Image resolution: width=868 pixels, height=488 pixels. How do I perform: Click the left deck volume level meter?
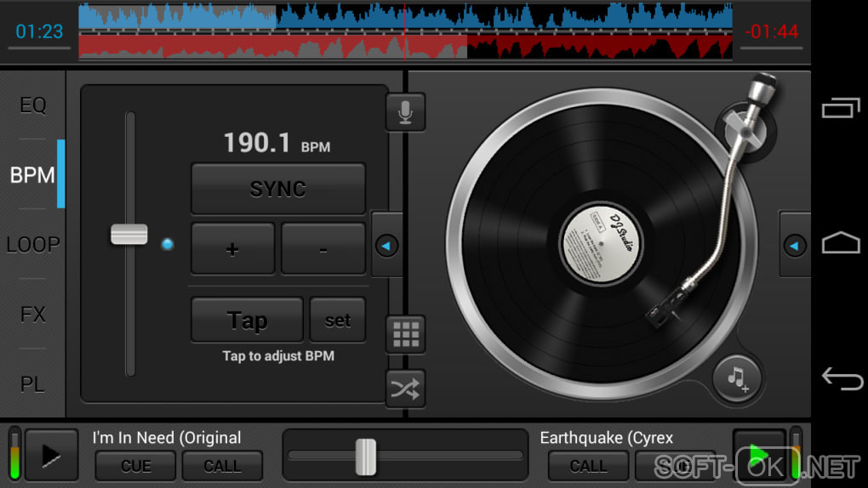[x=15, y=453]
